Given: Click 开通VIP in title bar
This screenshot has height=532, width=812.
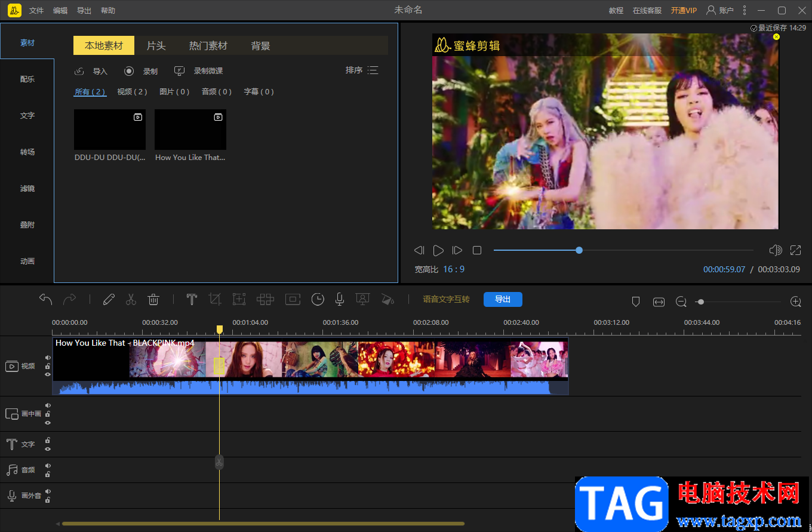Looking at the screenshot, I should click(684, 11).
